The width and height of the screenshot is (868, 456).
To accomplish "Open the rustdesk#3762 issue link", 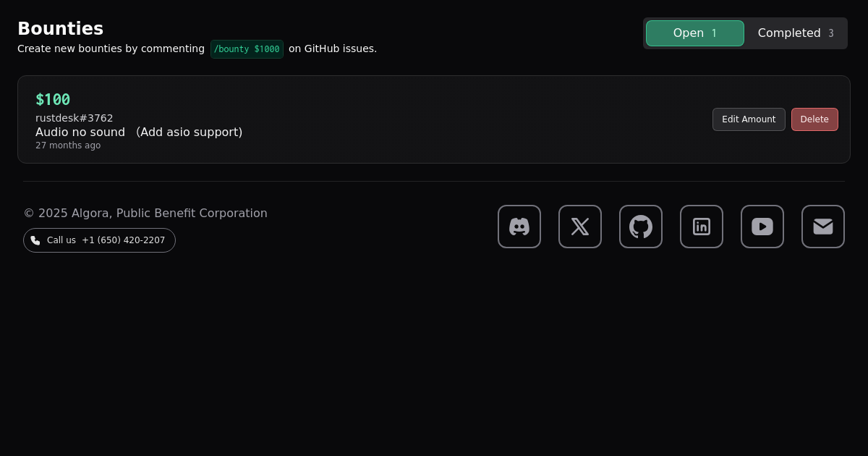I will (x=75, y=118).
